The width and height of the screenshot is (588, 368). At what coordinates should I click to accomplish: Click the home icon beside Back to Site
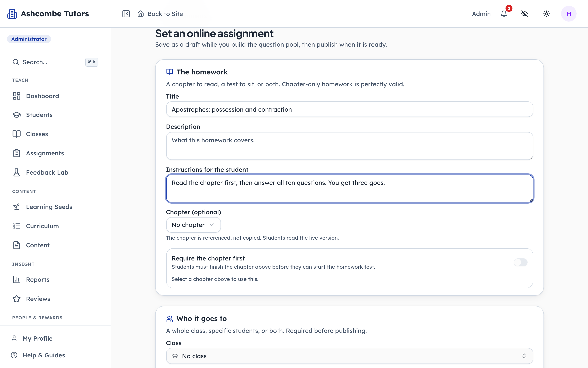pyautogui.click(x=141, y=14)
